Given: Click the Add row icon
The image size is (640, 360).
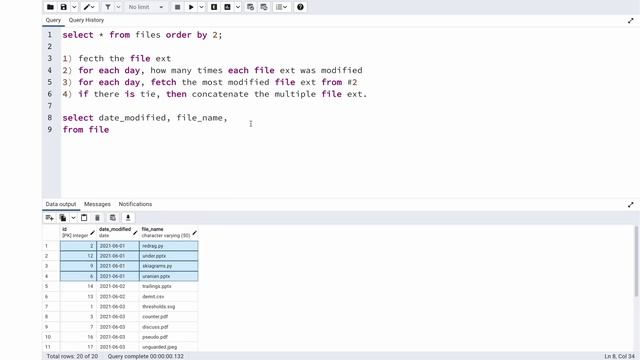Looking at the screenshot, I should pos(50,218).
